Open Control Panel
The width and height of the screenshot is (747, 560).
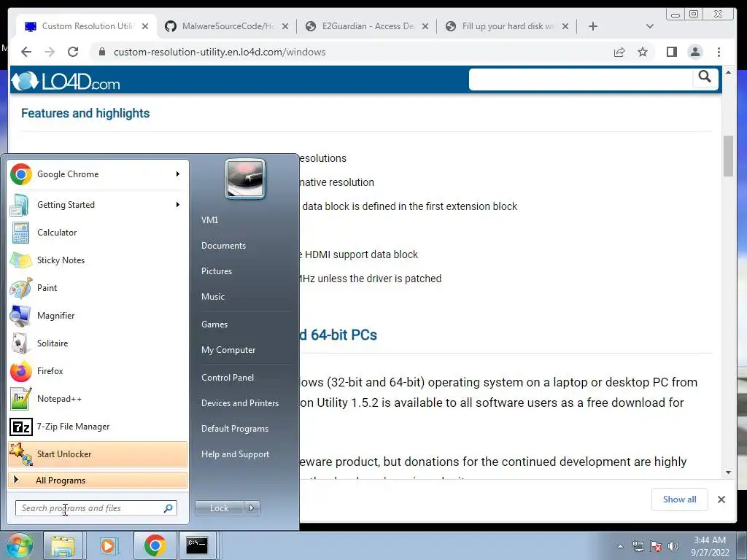coord(228,378)
